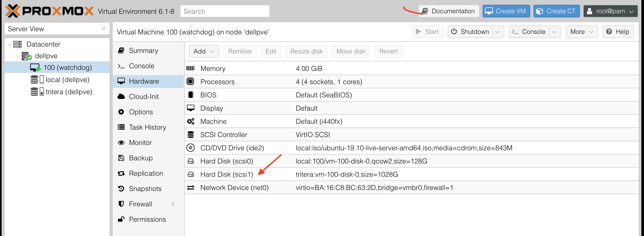Collapse the Datacenter tree node
644x236 pixels.
pos(10,44)
